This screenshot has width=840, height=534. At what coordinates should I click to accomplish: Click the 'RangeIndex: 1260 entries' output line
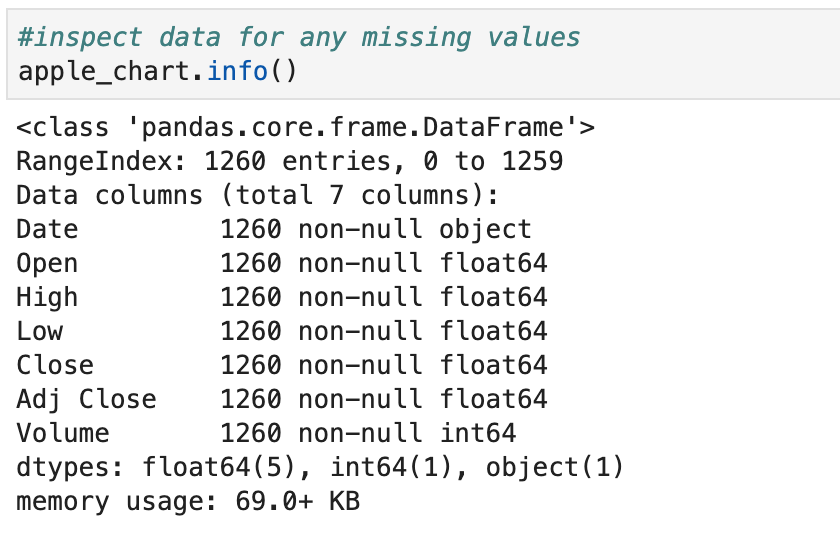pyautogui.click(x=290, y=161)
